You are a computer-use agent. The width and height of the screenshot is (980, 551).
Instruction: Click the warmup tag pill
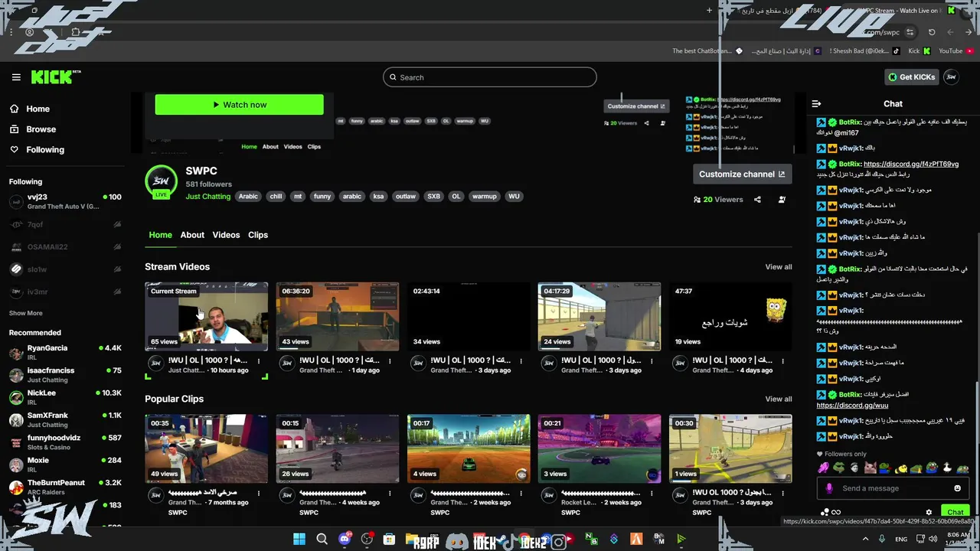(x=484, y=197)
